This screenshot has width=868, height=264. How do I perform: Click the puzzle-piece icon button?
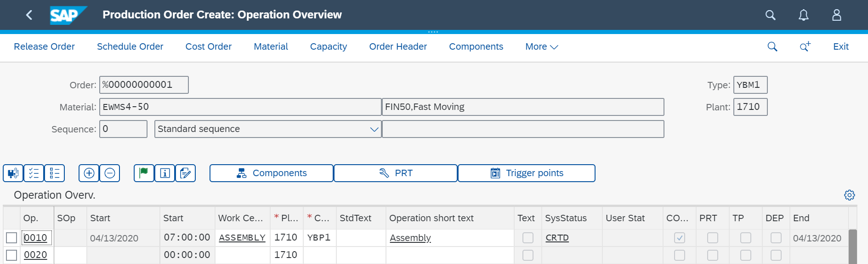tap(13, 173)
